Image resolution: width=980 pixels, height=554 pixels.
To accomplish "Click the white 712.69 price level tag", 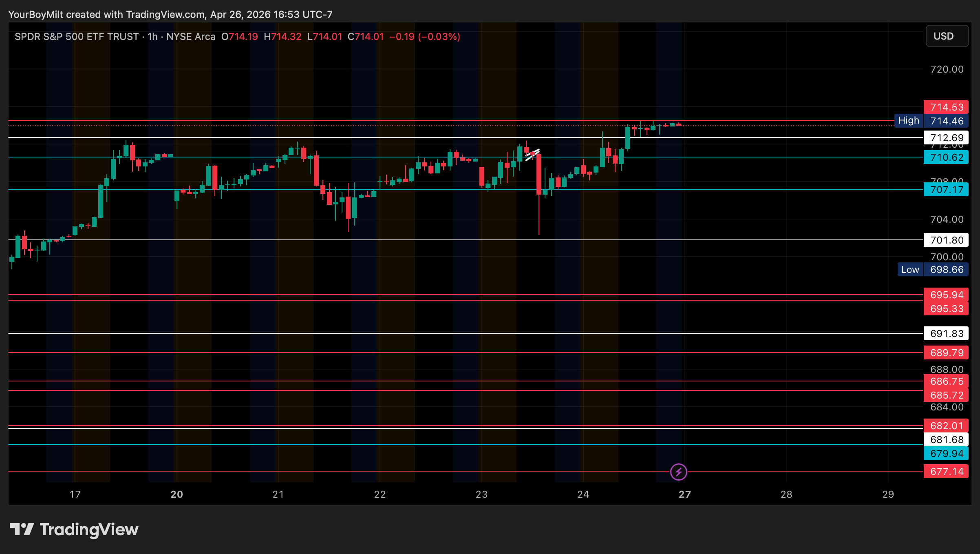I will (946, 138).
